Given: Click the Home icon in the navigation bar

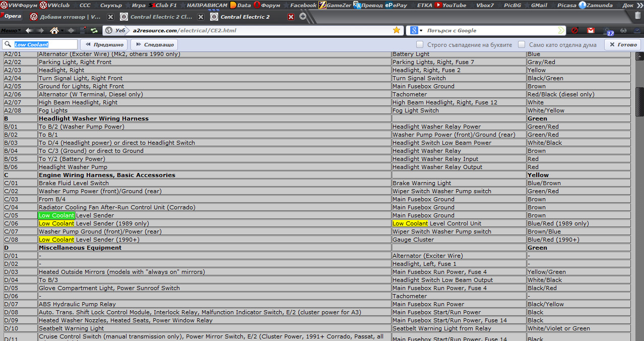Looking at the screenshot, I should tap(55, 30).
